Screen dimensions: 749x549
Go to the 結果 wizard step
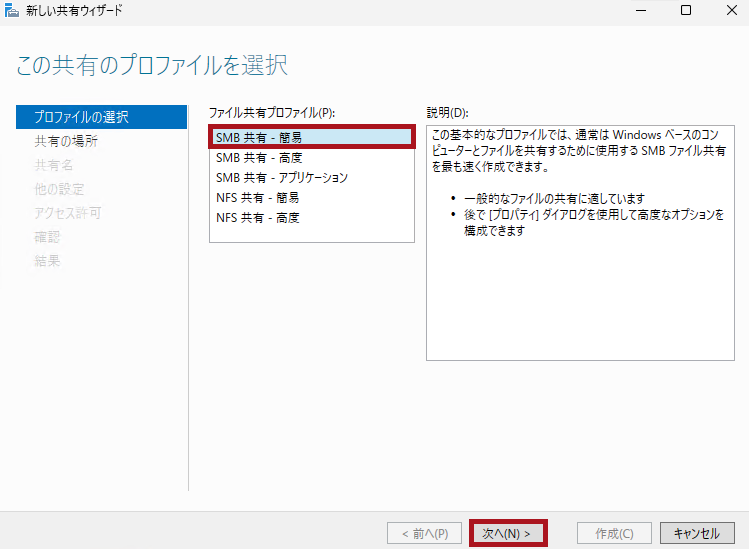click(x=47, y=261)
